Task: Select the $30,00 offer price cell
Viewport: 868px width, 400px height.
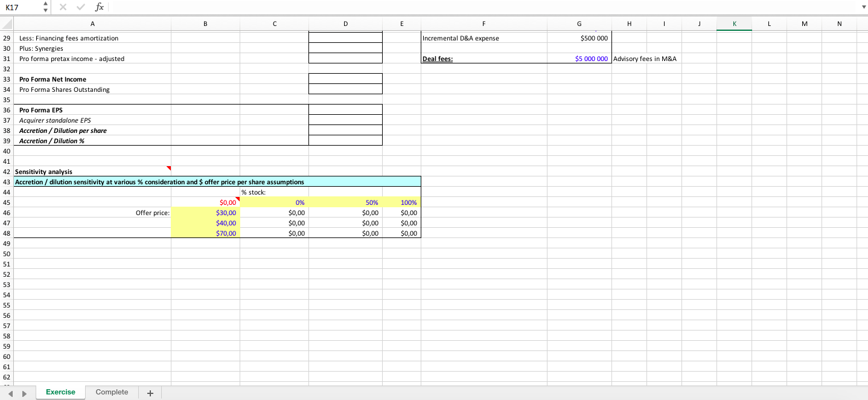Action: click(205, 213)
